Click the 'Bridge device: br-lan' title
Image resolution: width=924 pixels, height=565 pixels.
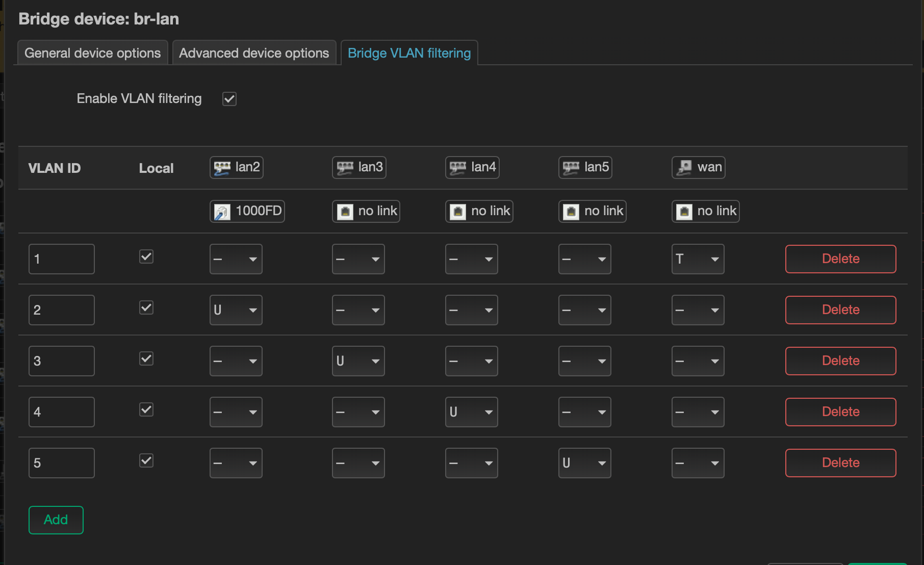99,19
